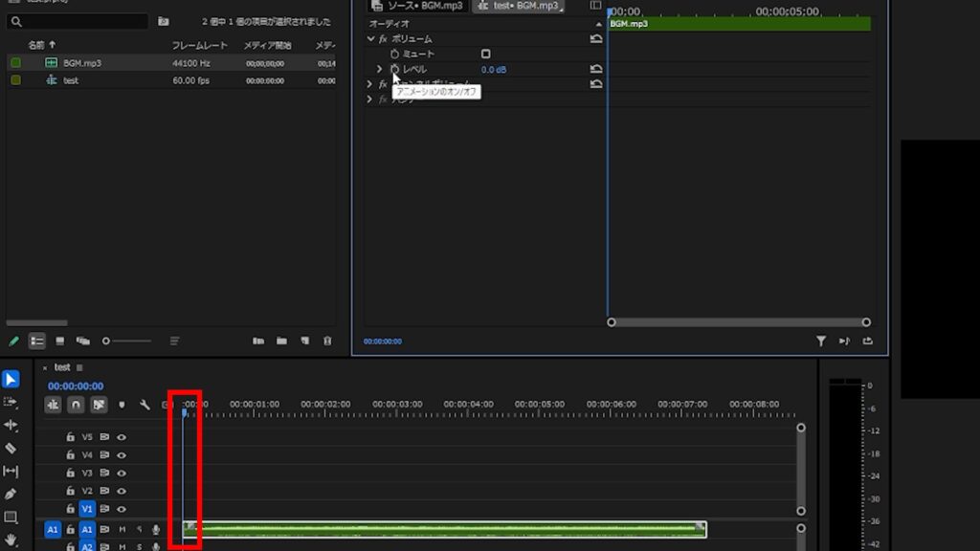Switch project panel to icon view

coord(60,342)
